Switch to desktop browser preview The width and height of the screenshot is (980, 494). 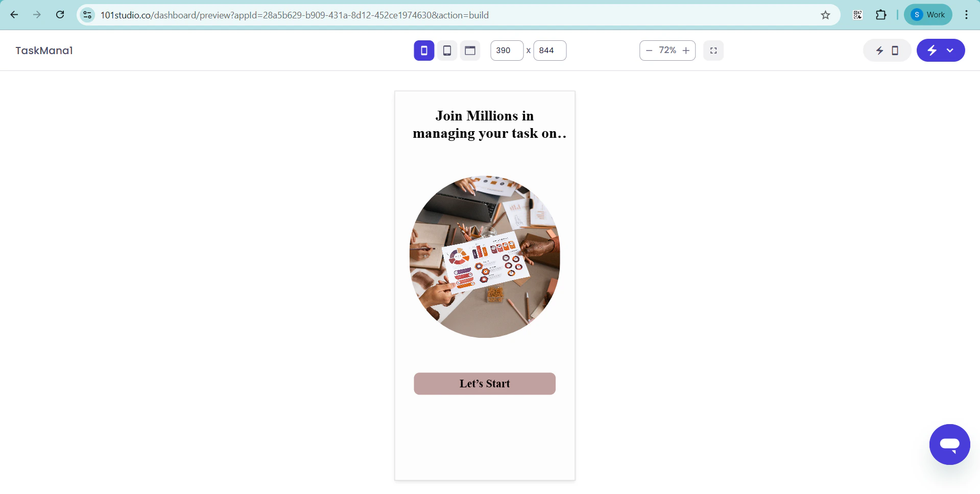[470, 51]
